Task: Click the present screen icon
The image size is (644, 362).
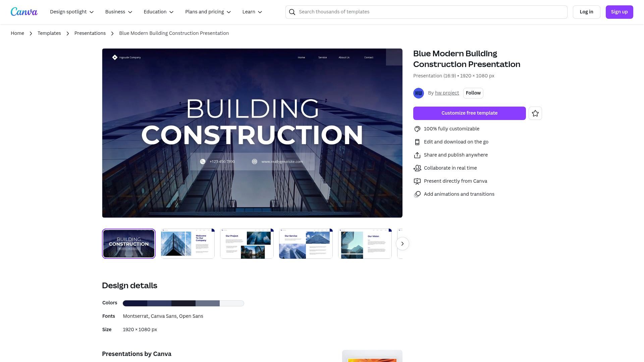Action: [x=417, y=181]
